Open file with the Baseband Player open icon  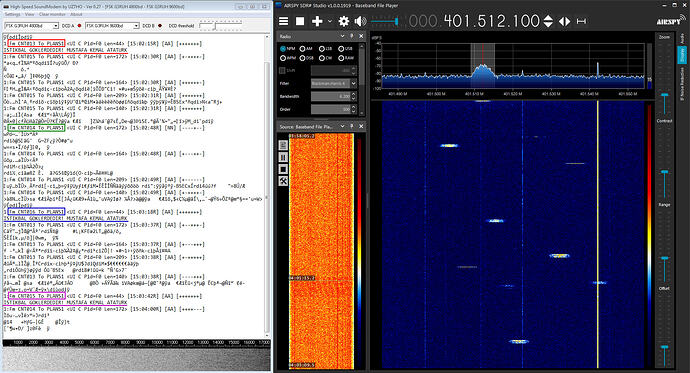(283, 145)
